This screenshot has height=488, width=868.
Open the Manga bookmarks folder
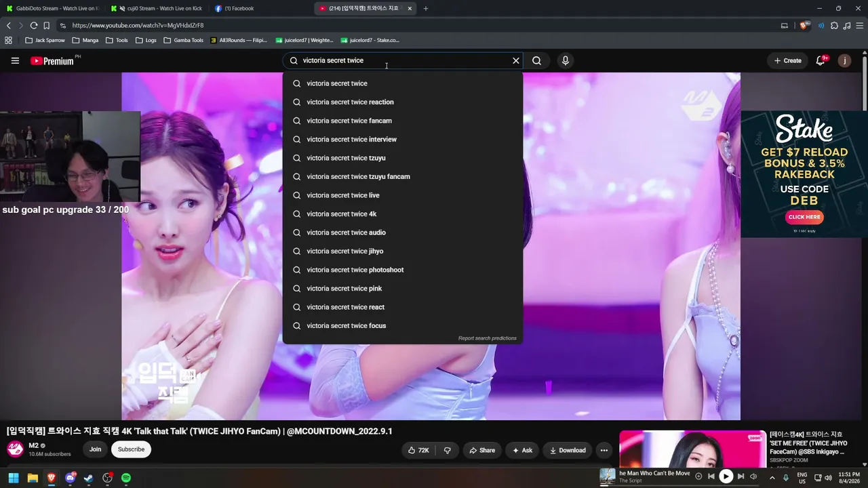[x=85, y=40]
